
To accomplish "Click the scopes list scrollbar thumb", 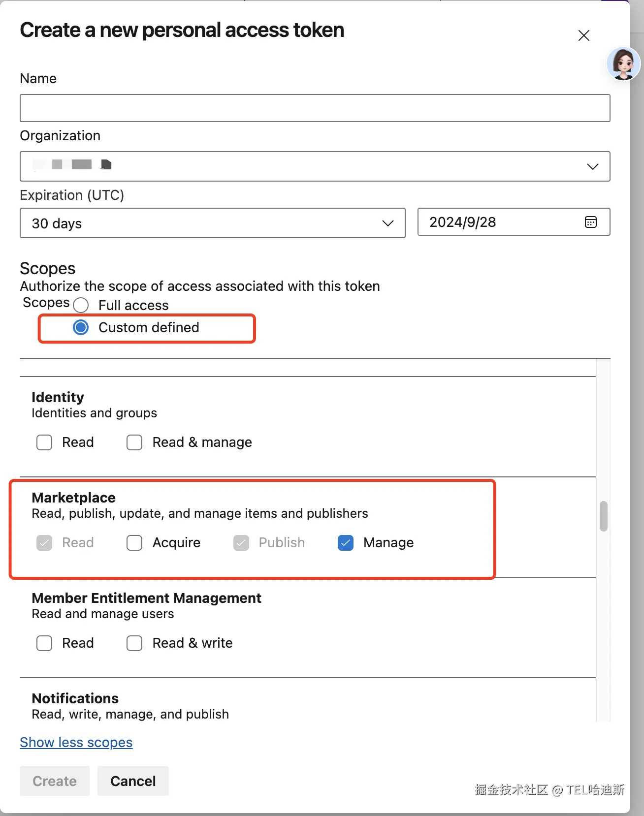I will (603, 516).
